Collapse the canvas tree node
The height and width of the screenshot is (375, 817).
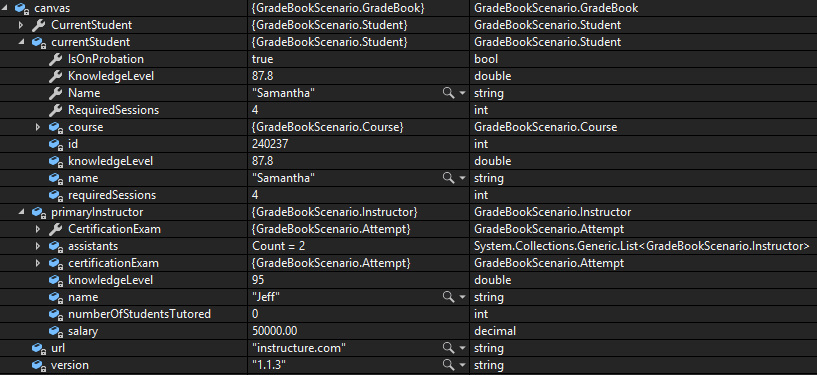pyautogui.click(x=5, y=8)
